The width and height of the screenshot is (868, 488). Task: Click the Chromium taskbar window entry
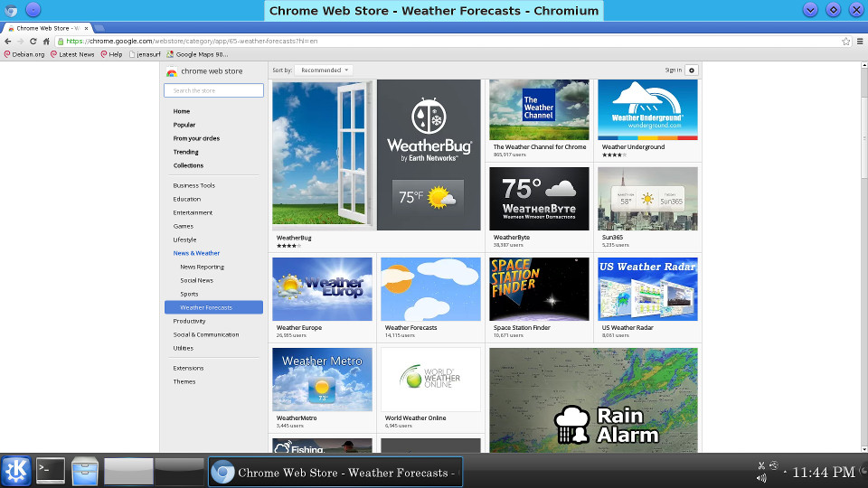[x=335, y=472]
